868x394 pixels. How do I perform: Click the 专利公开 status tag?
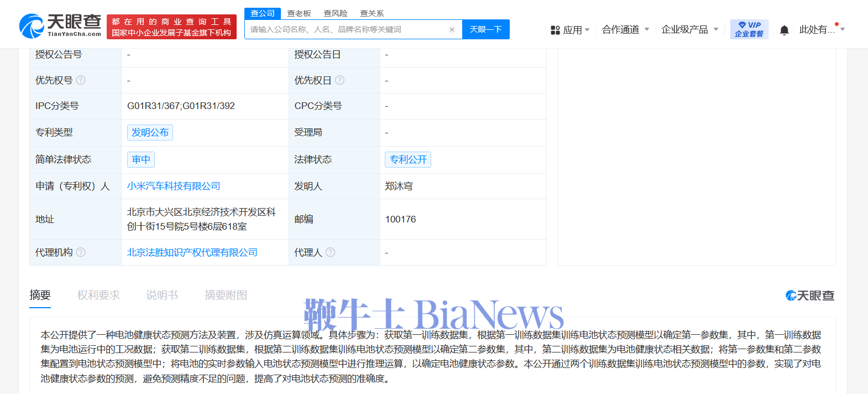click(x=408, y=160)
